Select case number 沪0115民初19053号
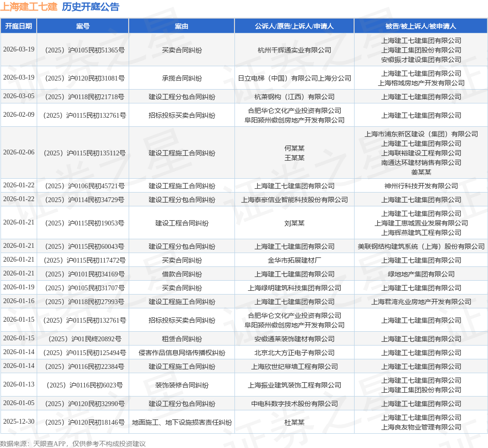 coord(85,223)
